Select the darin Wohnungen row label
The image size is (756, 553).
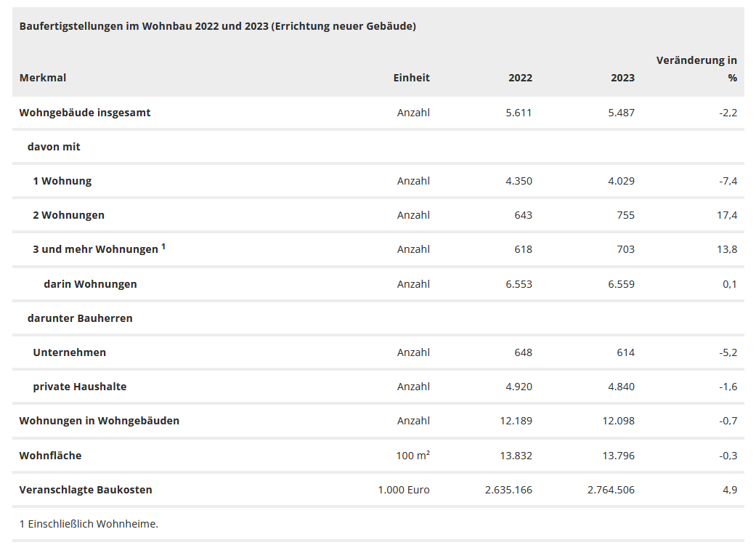click(90, 284)
